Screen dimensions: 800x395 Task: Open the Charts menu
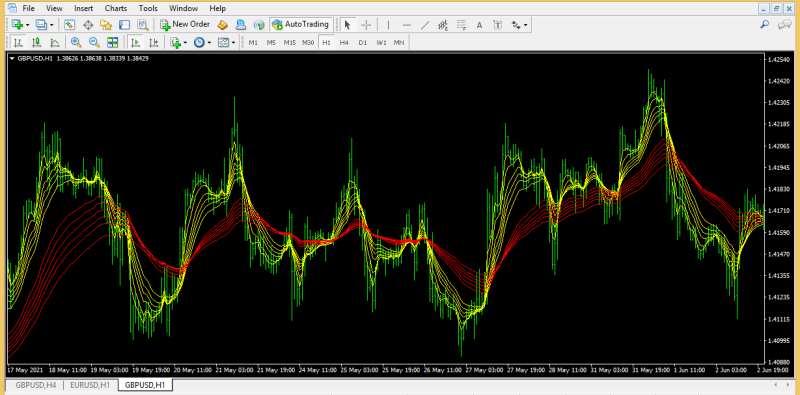coord(116,8)
